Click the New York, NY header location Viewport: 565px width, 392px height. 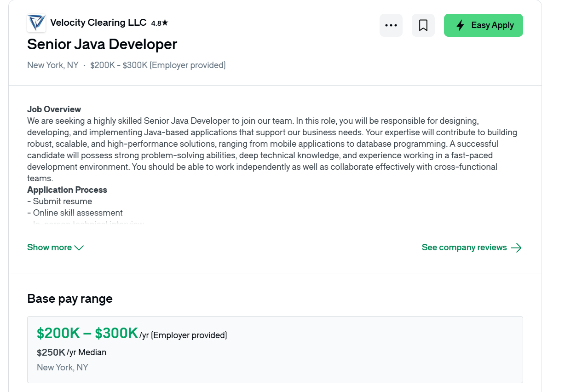coord(53,65)
